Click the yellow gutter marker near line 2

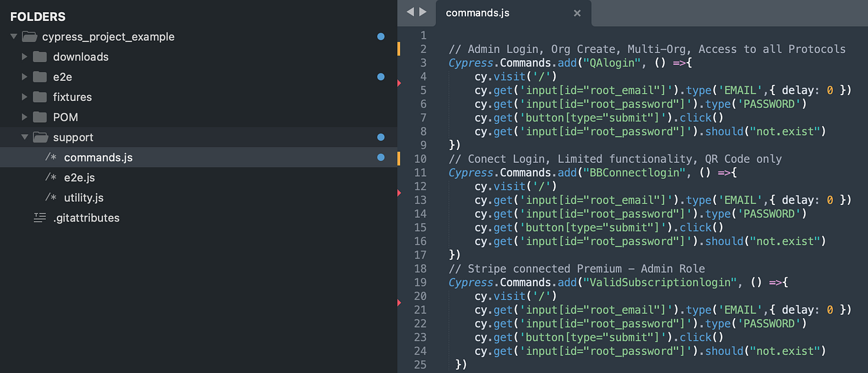tap(399, 48)
